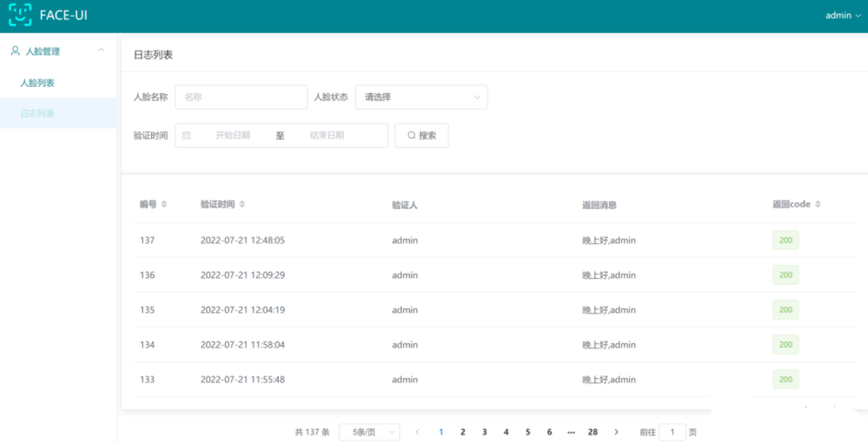Screen dimensions: 868x443
Task: Jump to page 28 in pagination
Action: point(592,432)
